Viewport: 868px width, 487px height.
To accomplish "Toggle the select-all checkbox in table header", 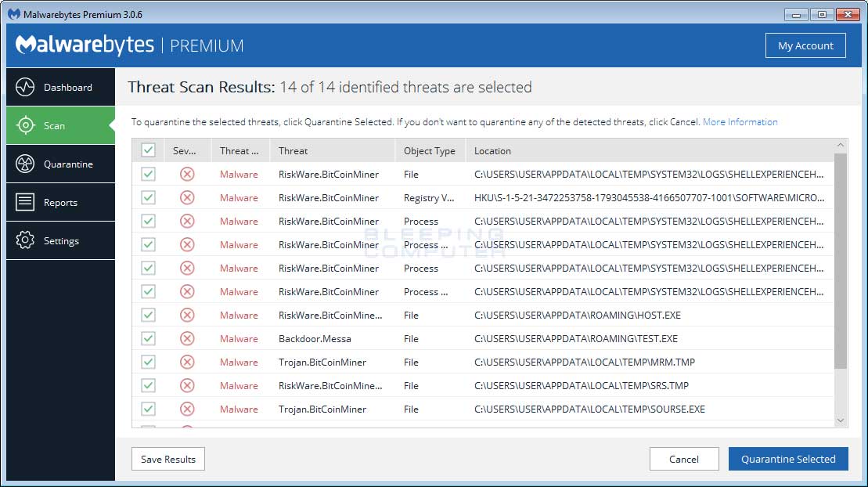I will pos(148,150).
